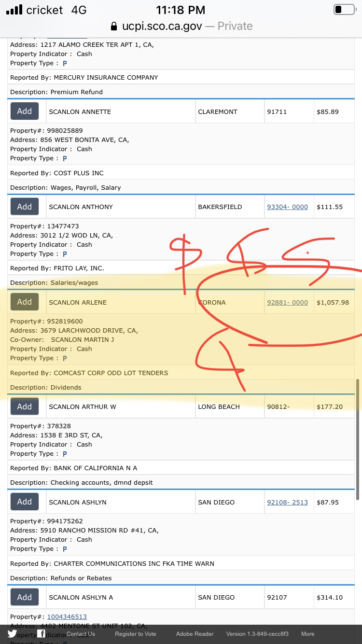Add the SCANLON ASHLYN $87.95 claim
Viewport: 362px width, 644px height.
click(25, 502)
